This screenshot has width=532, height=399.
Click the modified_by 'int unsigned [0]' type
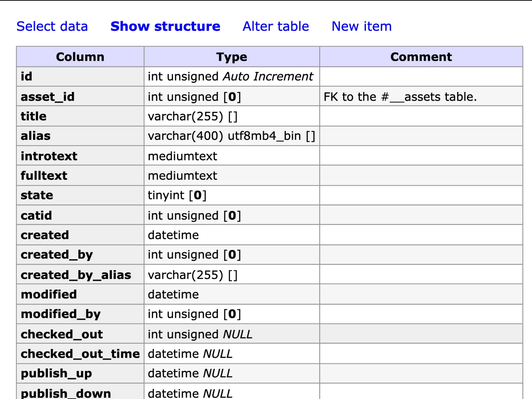[195, 314]
